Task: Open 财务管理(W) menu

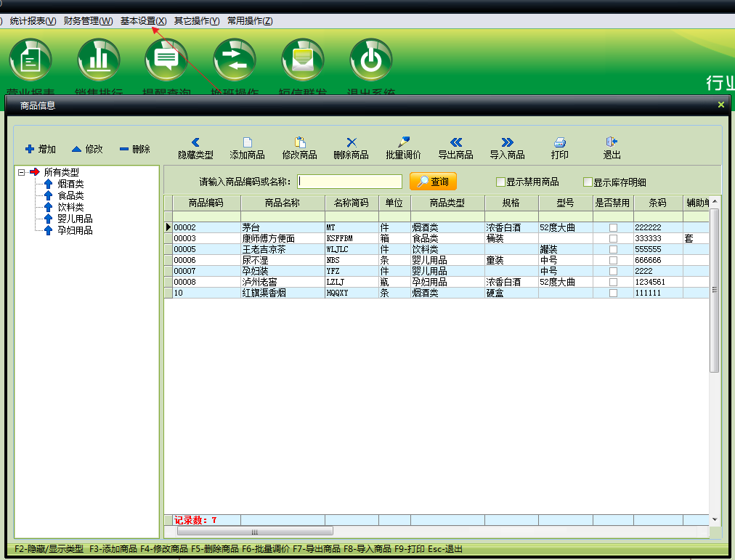Action: pos(88,21)
